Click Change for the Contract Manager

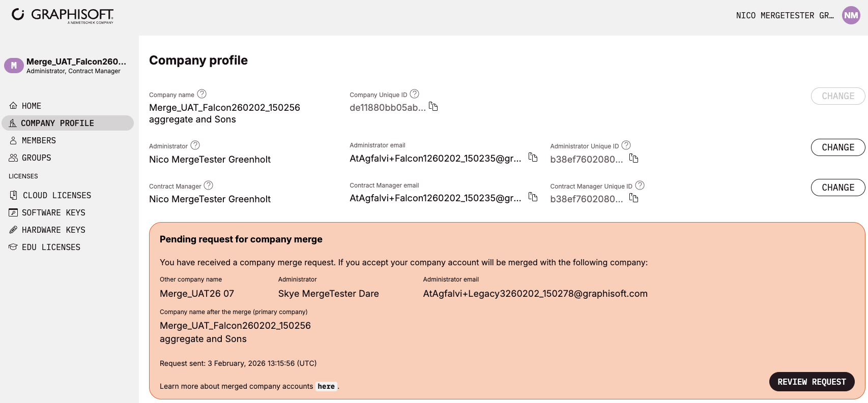838,188
